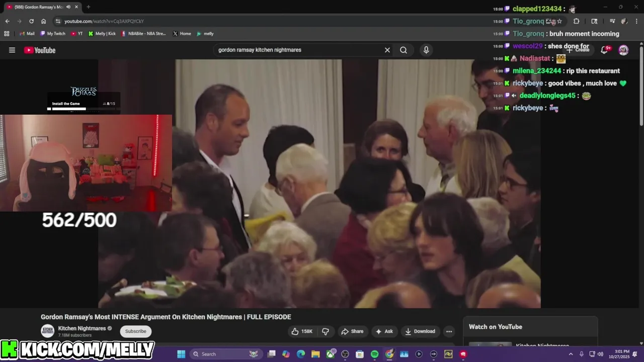Screen dimensions: 644x362
Task: Launch Copilot from taskbar
Action: pos(286,354)
